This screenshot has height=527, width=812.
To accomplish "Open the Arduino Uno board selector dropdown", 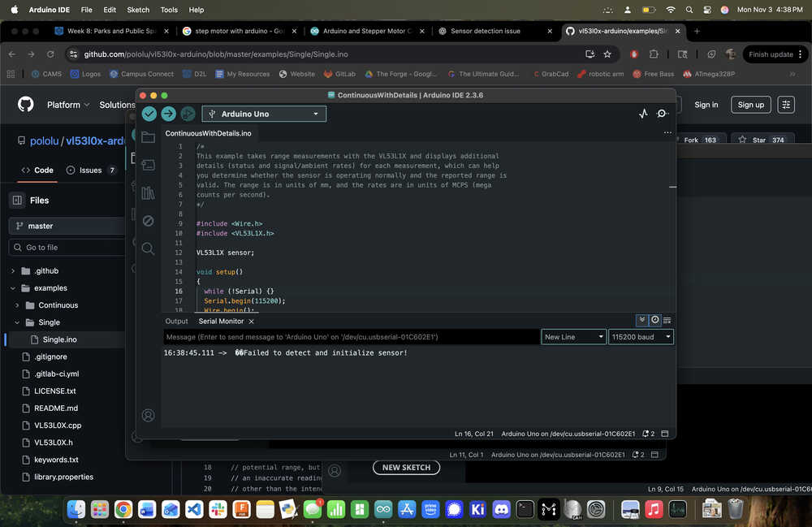I will (x=264, y=114).
